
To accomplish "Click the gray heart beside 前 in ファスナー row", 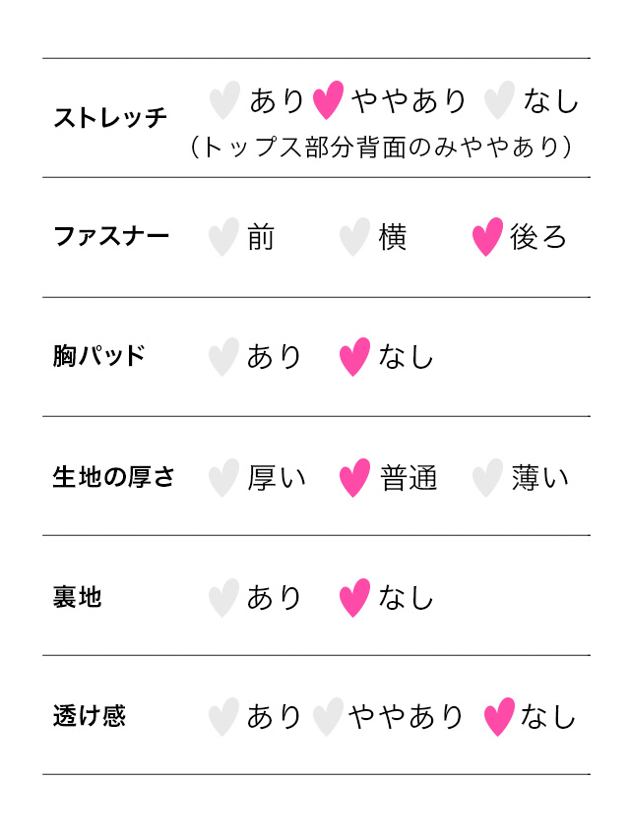I will pos(223,237).
